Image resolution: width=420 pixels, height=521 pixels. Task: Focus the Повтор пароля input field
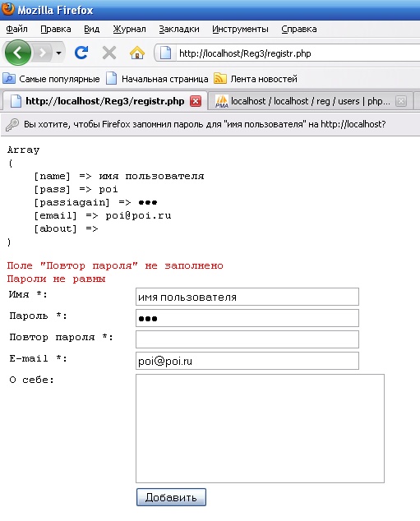click(247, 339)
